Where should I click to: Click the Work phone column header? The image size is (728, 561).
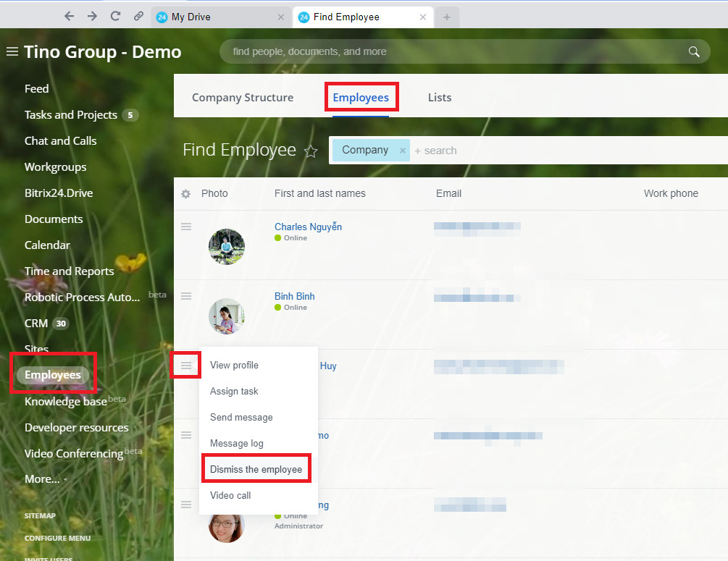coord(671,193)
